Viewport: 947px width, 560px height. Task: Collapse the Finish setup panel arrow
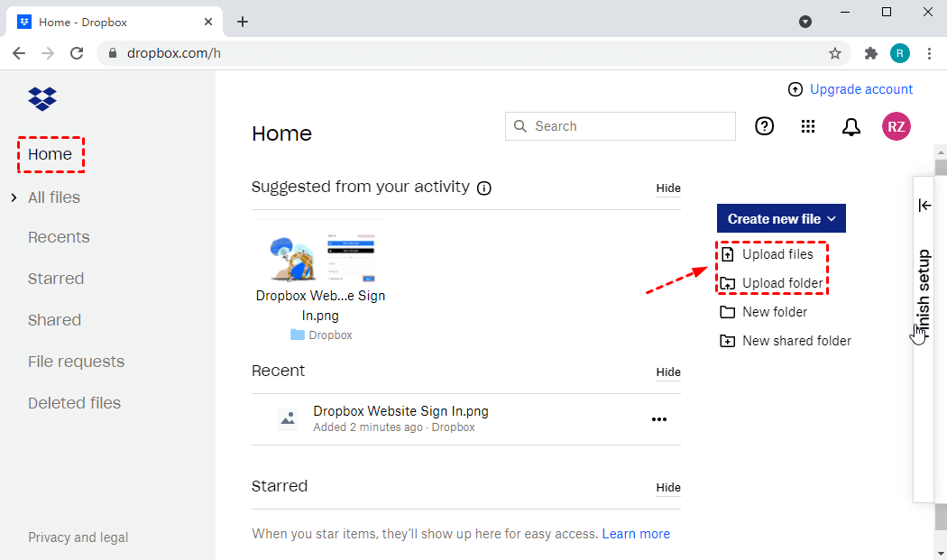coord(924,206)
